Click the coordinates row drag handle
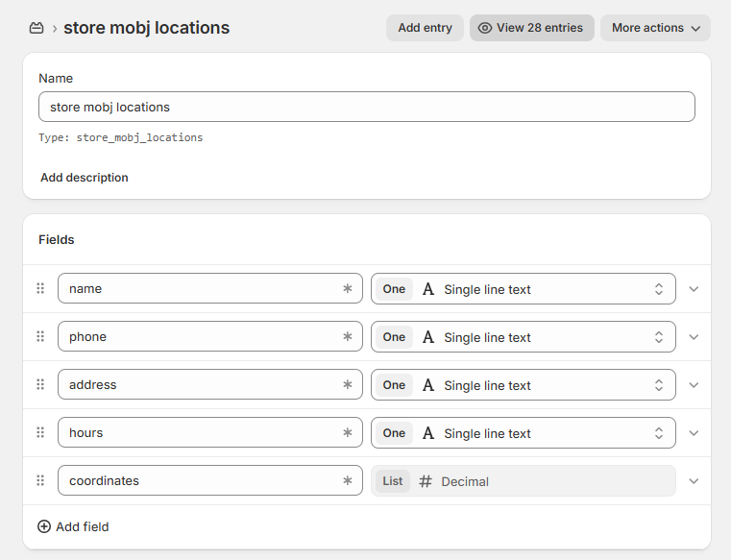This screenshot has width=731, height=560. pos(40,480)
